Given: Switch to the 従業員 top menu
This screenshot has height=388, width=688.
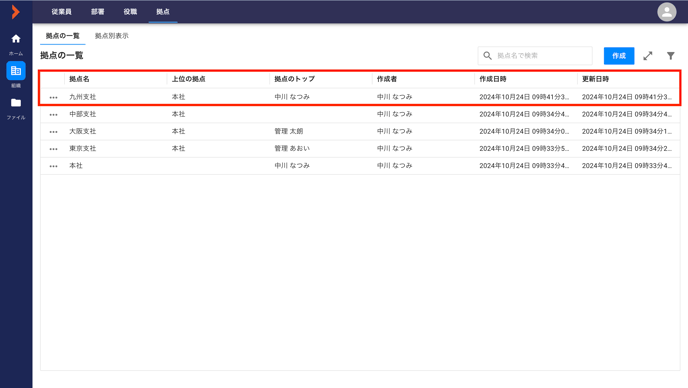Looking at the screenshot, I should (61, 12).
